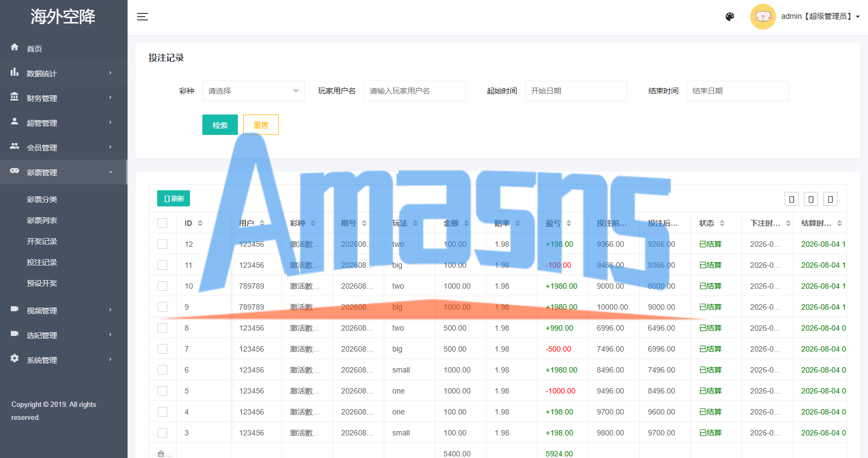868x458 pixels.
Task: Click the group icon for 会员管理
Action: point(15,146)
